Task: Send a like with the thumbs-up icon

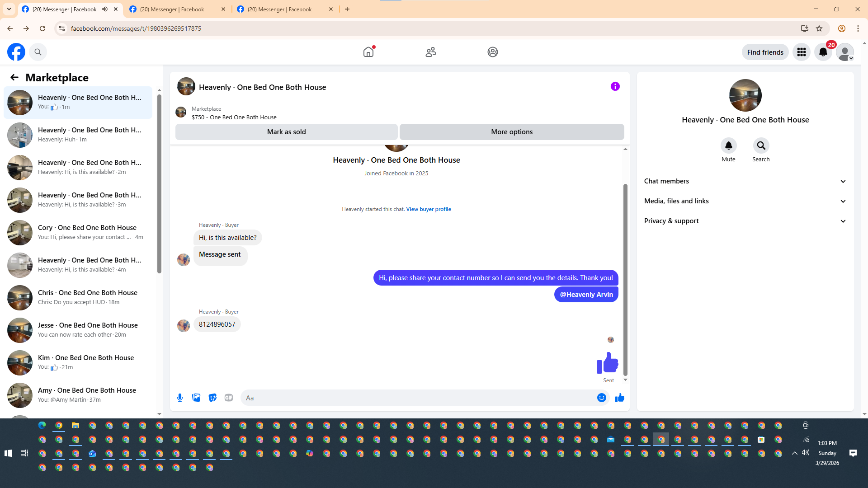Action: click(620, 398)
